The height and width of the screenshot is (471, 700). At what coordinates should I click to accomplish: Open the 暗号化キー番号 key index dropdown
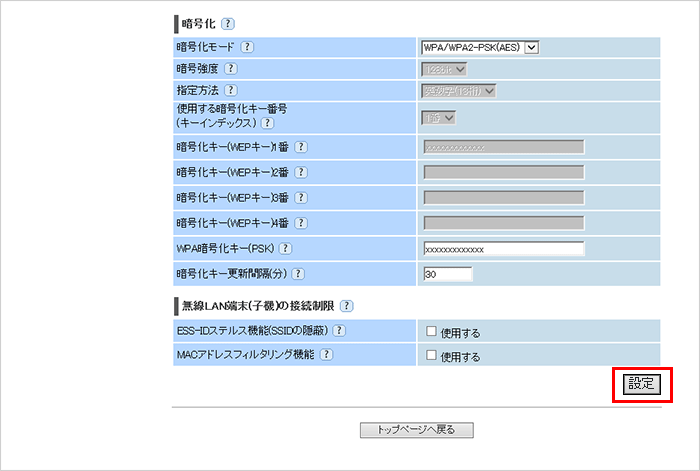pos(439,118)
